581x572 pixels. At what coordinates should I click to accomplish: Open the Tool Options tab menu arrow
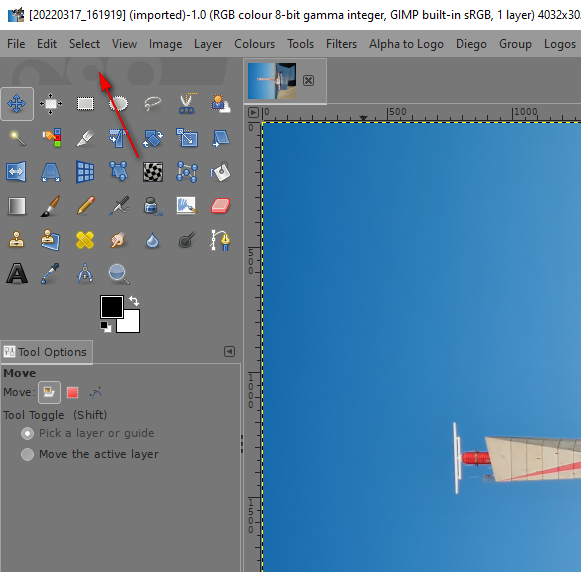(229, 352)
